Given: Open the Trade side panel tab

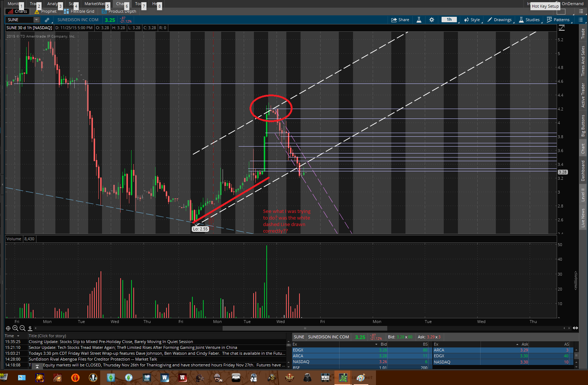Looking at the screenshot, I should pyautogui.click(x=583, y=34).
